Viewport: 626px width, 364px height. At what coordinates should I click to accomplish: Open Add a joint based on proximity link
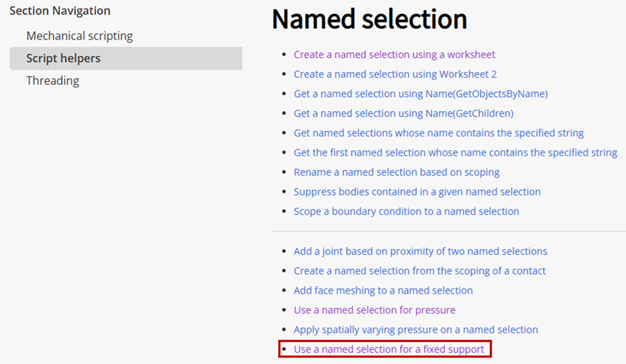(420, 251)
